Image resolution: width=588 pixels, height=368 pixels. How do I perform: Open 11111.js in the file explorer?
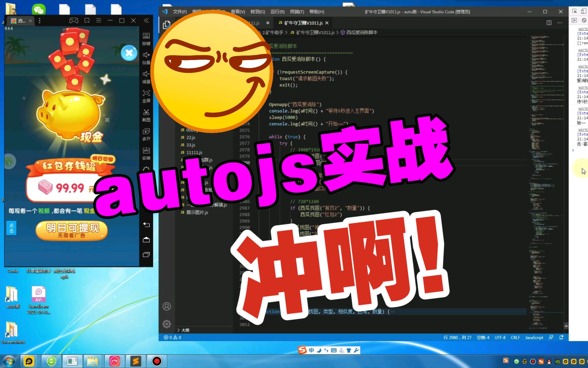tap(194, 153)
